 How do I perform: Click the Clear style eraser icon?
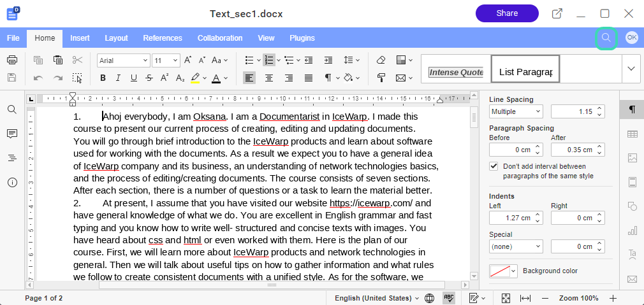(x=381, y=60)
